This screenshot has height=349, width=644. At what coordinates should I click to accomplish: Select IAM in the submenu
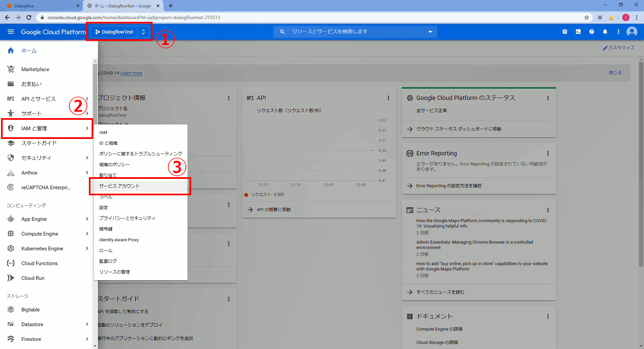point(141,132)
